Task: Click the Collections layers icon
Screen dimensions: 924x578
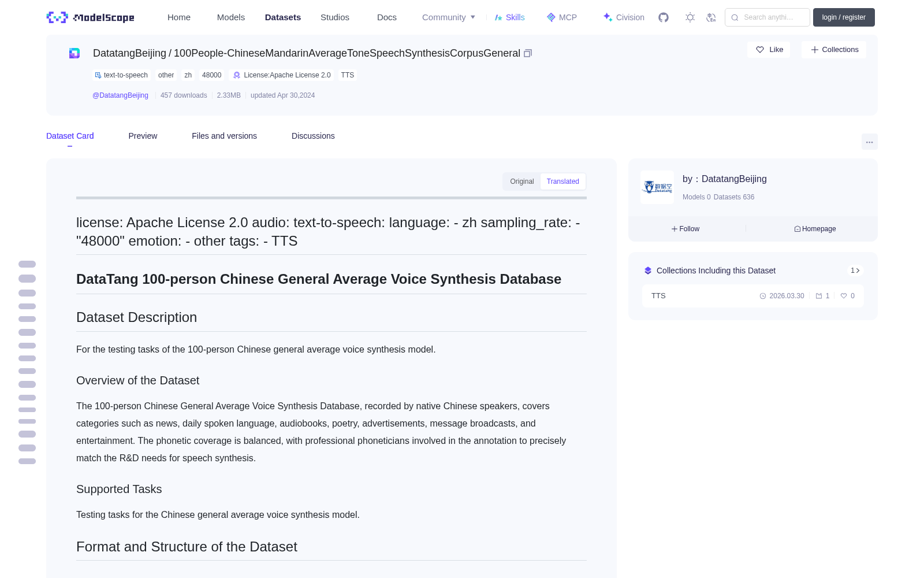Action: point(648,271)
